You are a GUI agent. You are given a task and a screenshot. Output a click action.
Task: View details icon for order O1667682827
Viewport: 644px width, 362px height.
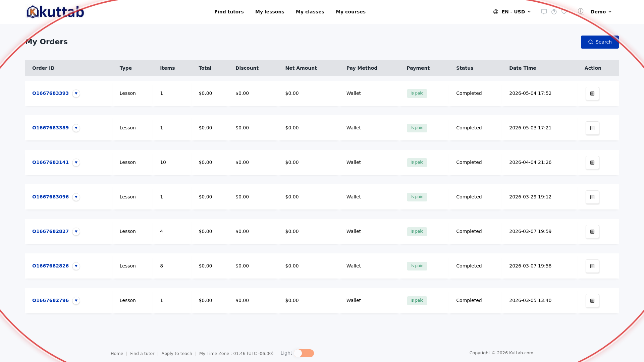[x=592, y=232]
